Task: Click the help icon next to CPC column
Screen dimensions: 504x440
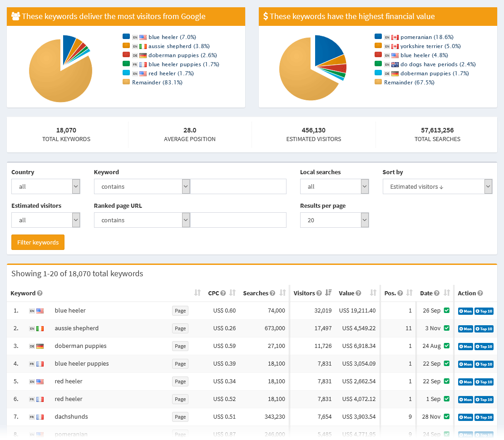Action: pos(222,293)
